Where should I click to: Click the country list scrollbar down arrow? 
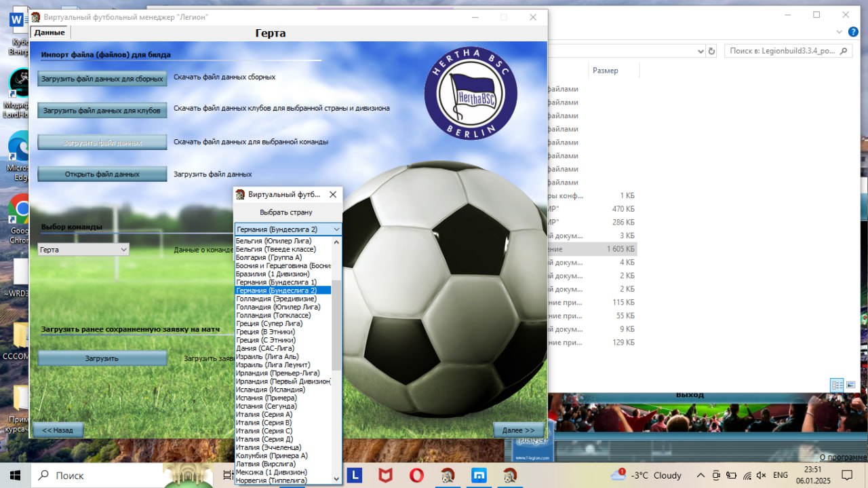[x=336, y=478]
